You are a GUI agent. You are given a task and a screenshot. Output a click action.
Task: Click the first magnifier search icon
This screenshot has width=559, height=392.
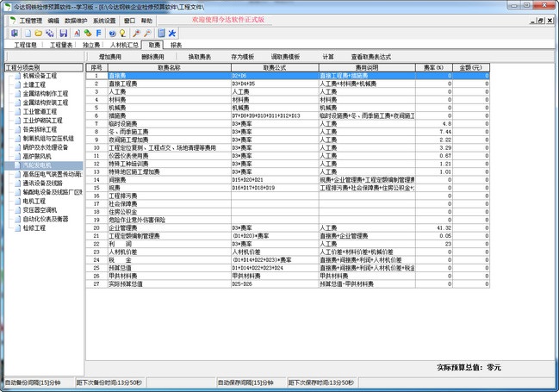click(136, 34)
